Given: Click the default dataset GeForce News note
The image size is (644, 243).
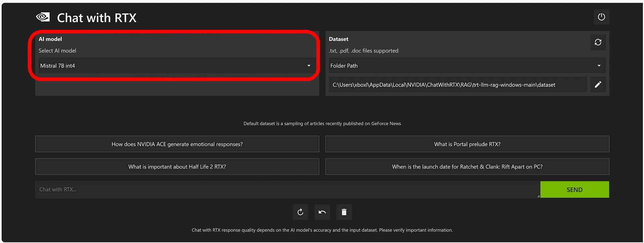Looking at the screenshot, I should (322, 124).
